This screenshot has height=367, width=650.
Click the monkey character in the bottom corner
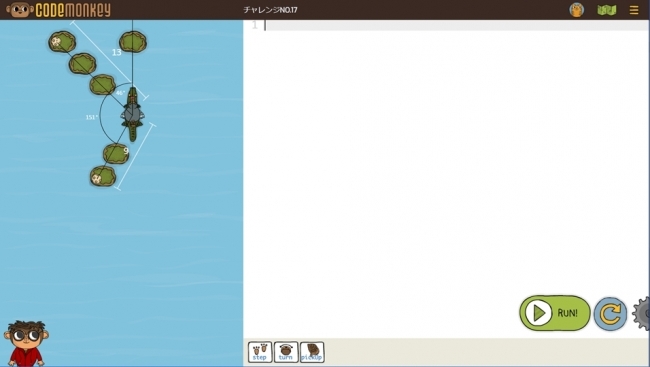click(x=26, y=343)
